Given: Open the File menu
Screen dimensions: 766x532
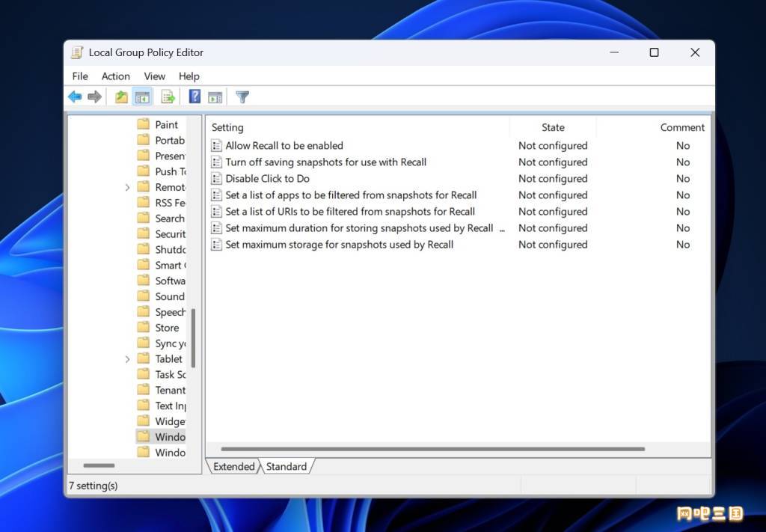Looking at the screenshot, I should click(80, 76).
